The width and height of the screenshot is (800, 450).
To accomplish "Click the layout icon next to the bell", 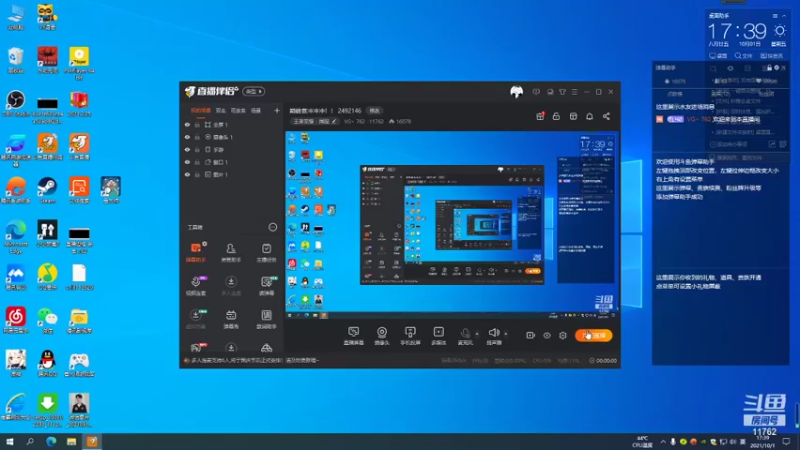I will tap(573, 116).
